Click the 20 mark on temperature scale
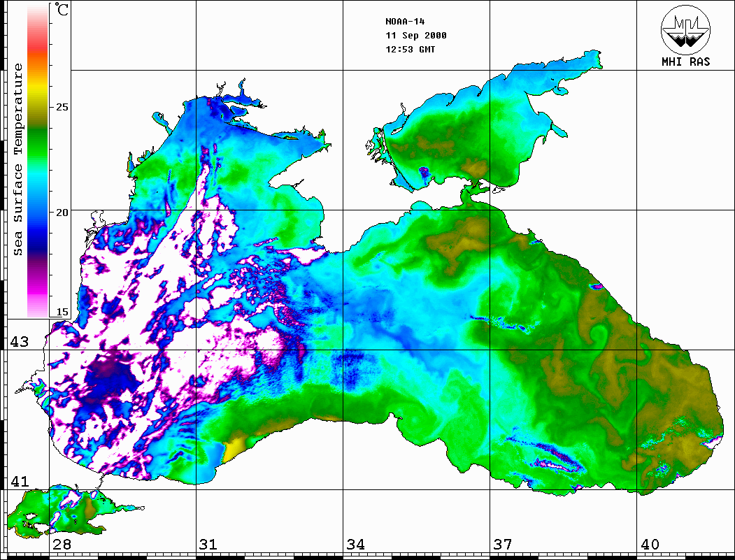Screen dimensions: 735x560 (62, 213)
